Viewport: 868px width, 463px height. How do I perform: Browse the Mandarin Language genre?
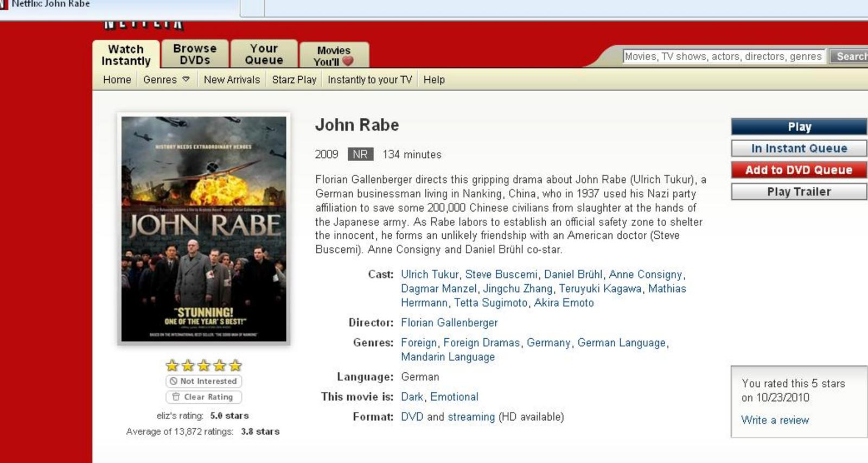448,357
